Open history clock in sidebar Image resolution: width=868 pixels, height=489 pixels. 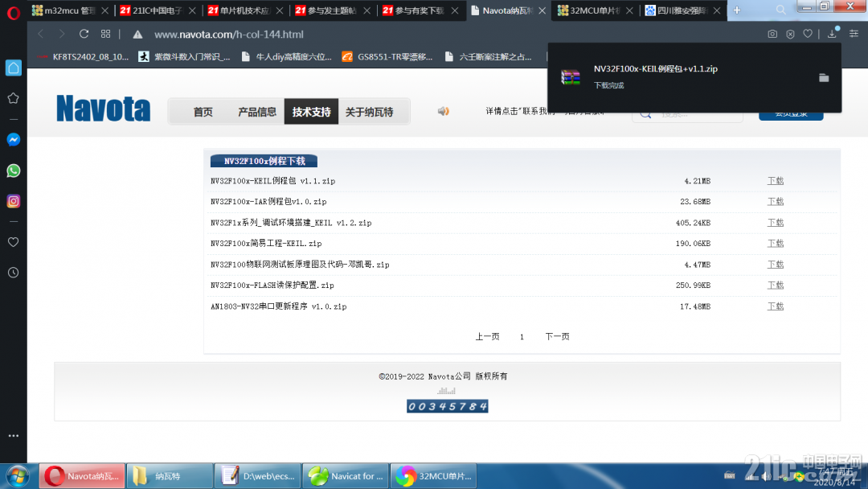[14, 273]
